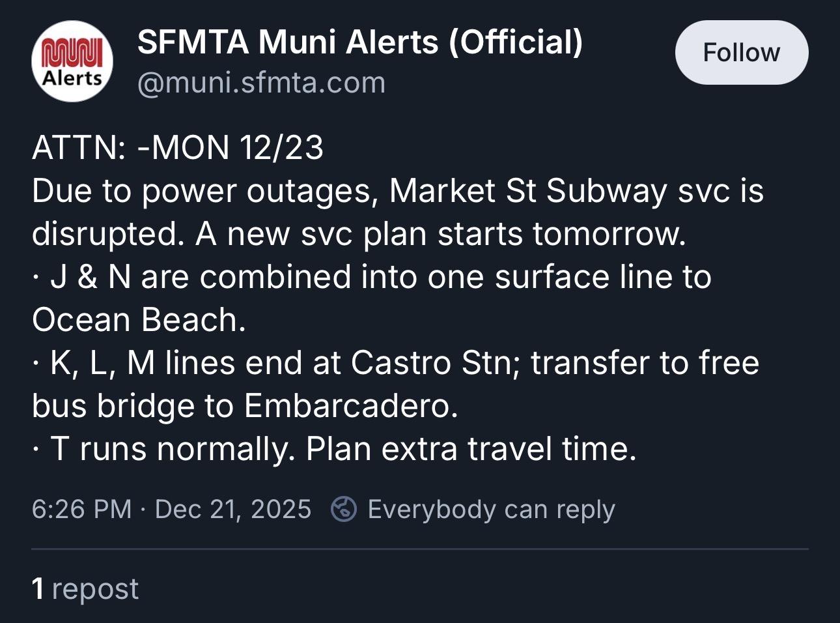The height and width of the screenshot is (623, 840).
Task: Click the repost count number 1
Action: [38, 588]
